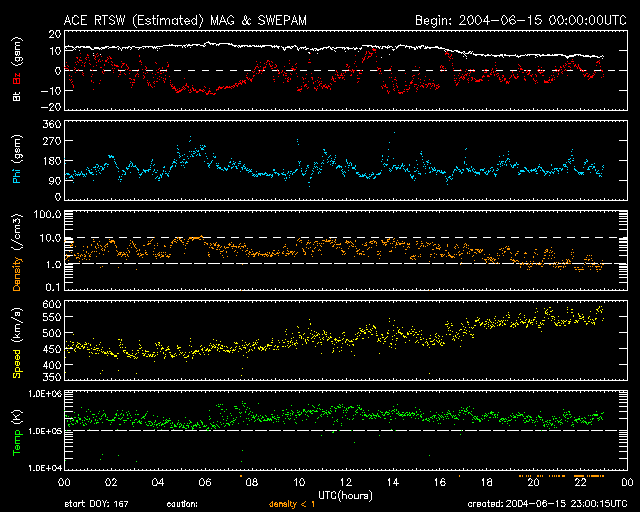Click the orange caution markers below the time axis
This screenshot has height=512, width=640.
560,473
